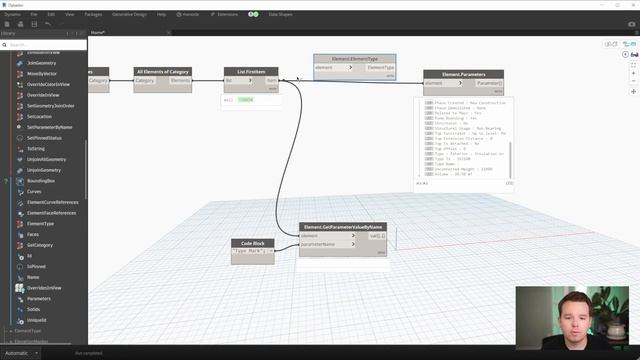The height and width of the screenshot is (360, 640).
Task: Click arrow on Element.ElementType element port
Action: (350, 67)
